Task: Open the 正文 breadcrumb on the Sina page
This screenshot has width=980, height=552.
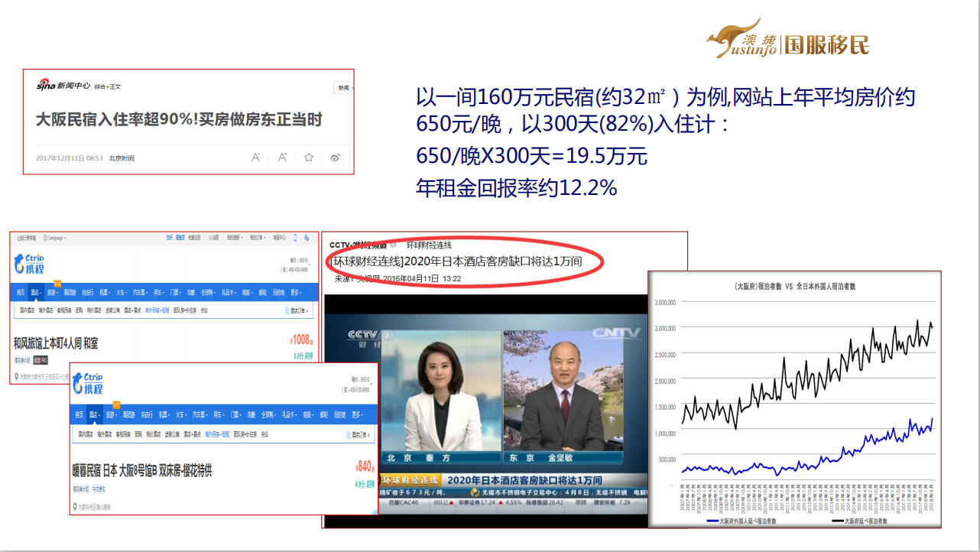Action: click(115, 86)
